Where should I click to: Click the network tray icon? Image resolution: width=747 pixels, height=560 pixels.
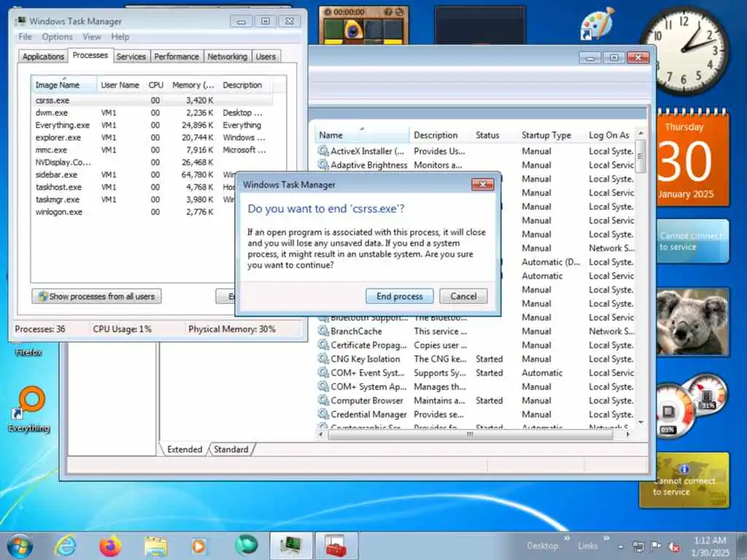click(x=638, y=546)
